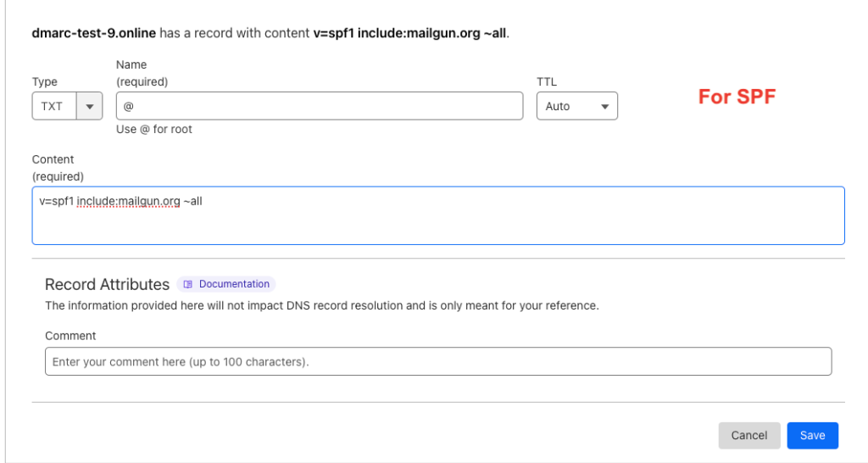Screen dimensions: 868x463
Task: Click the Type field label
Action: (x=45, y=82)
